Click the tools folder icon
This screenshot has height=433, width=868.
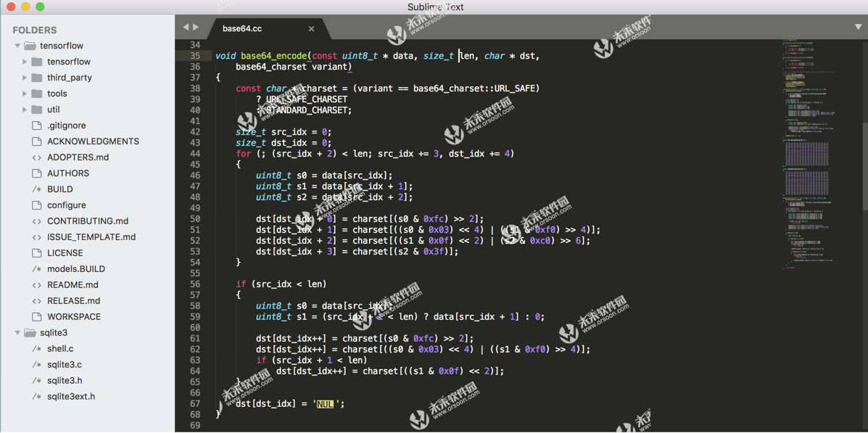(37, 94)
